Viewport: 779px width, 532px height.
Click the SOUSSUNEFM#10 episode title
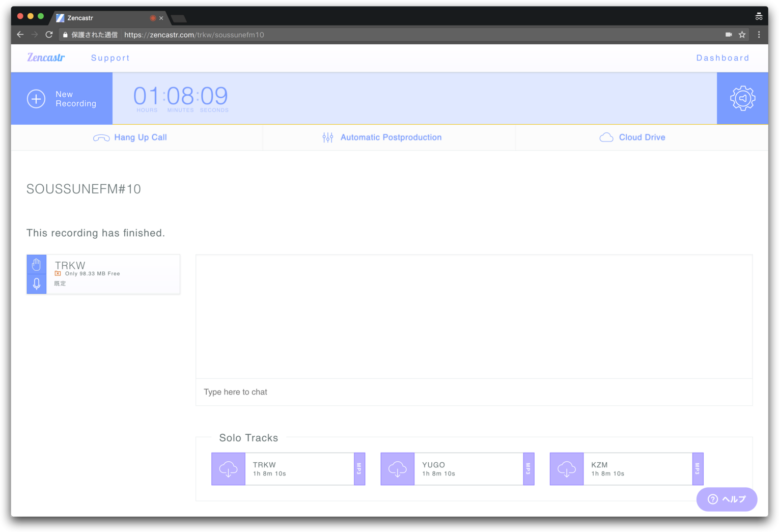coord(84,189)
